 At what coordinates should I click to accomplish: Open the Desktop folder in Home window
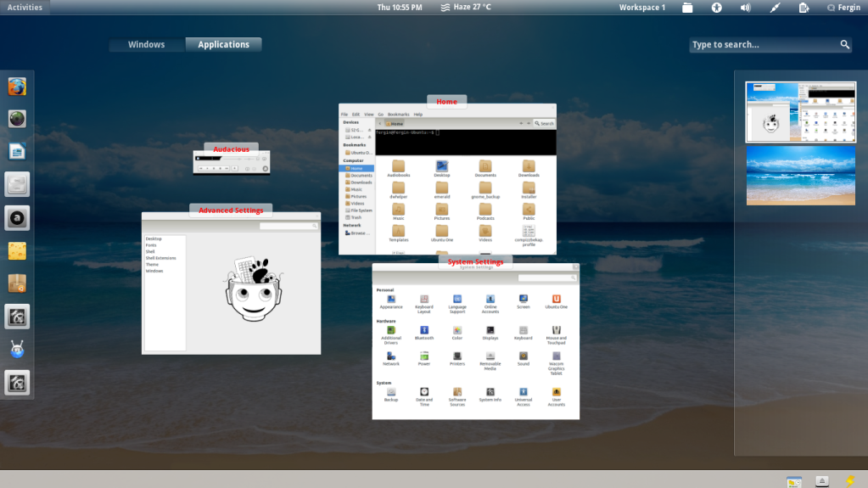coord(442,168)
